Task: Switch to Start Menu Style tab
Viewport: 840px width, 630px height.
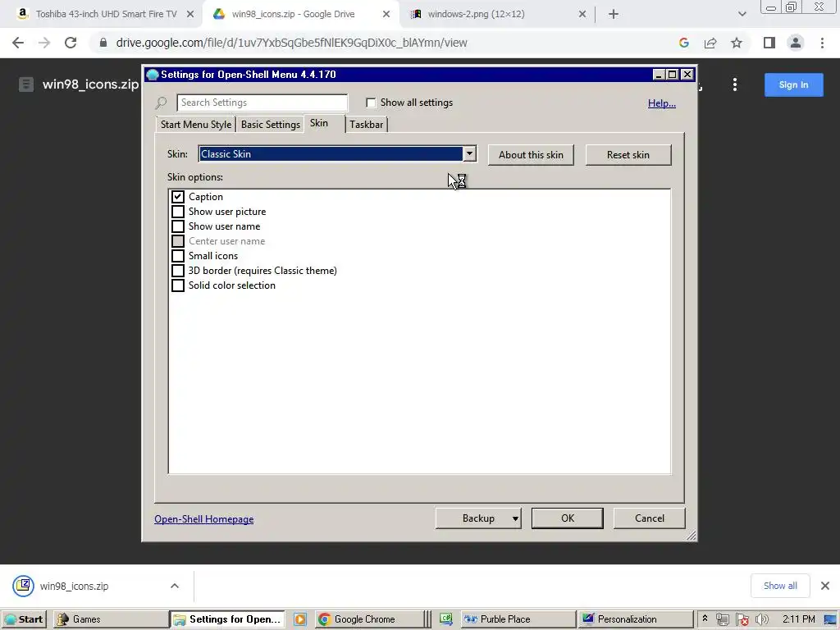Action: (x=196, y=125)
